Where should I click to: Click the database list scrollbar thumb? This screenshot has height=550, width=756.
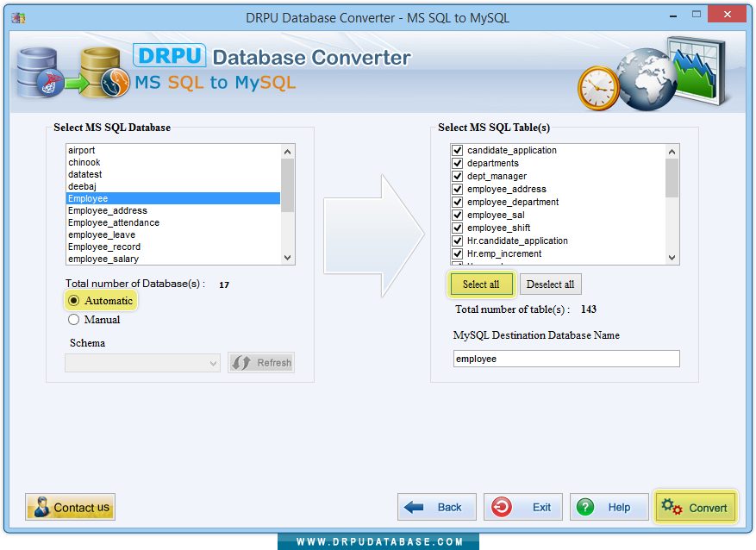(287, 185)
